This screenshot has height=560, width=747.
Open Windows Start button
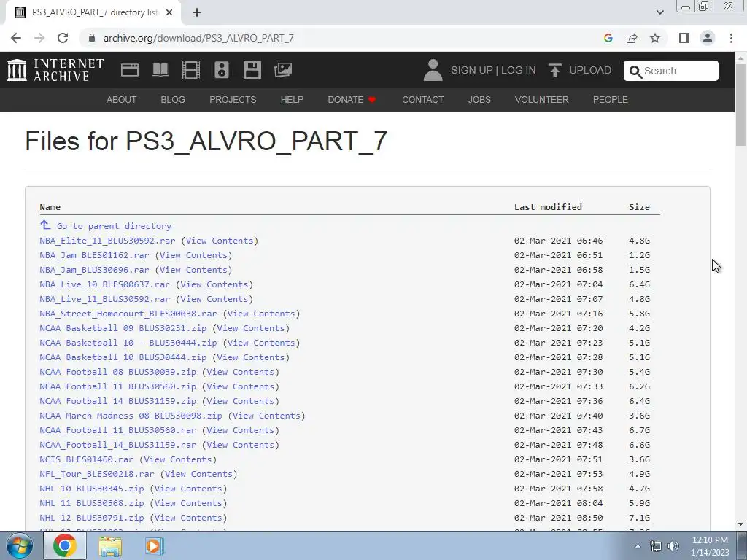pos(20,545)
